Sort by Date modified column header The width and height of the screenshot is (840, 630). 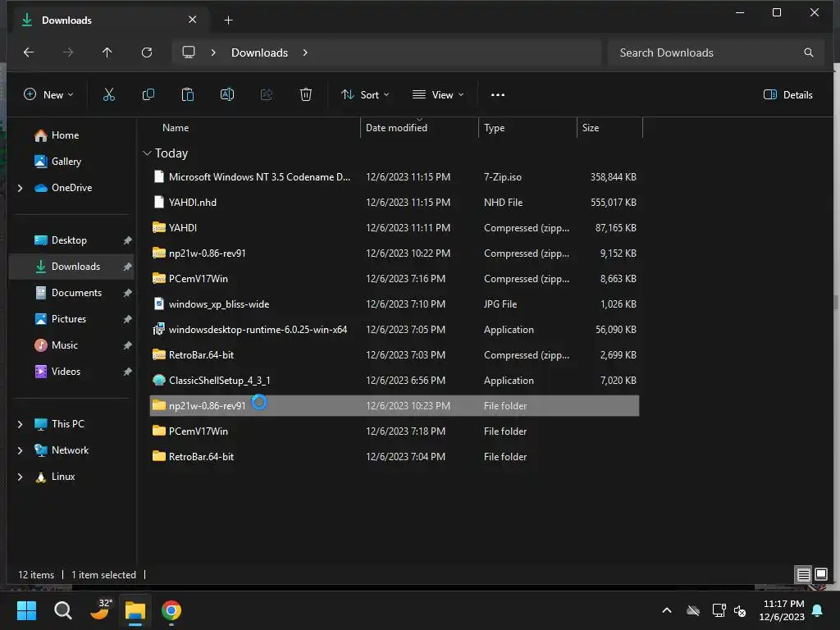(x=419, y=128)
